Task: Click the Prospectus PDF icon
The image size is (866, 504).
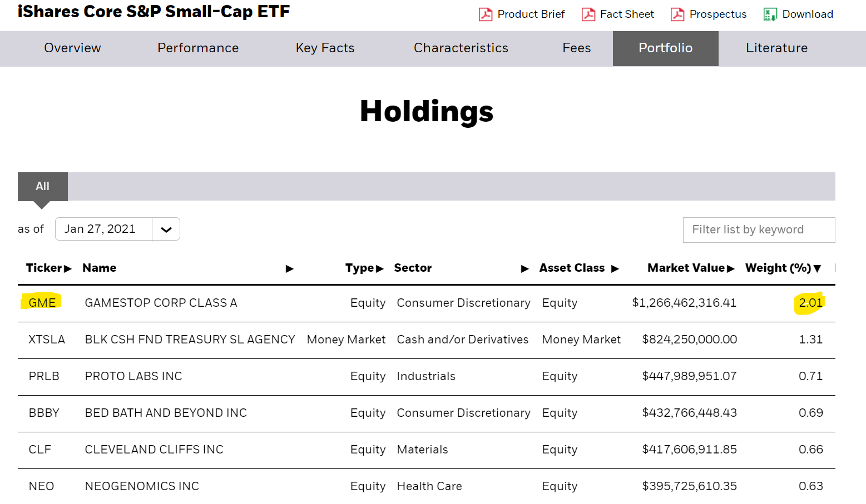Action: click(677, 14)
